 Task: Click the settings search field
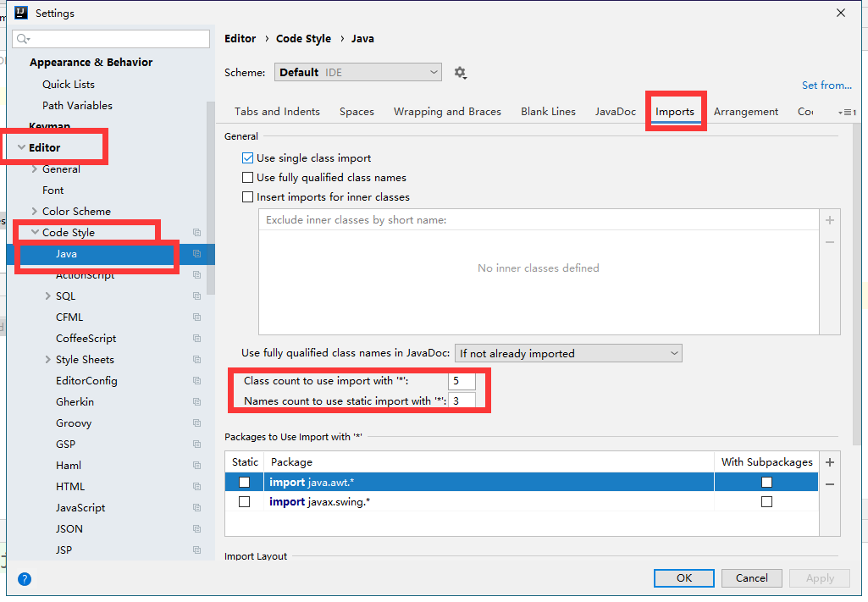coord(111,39)
